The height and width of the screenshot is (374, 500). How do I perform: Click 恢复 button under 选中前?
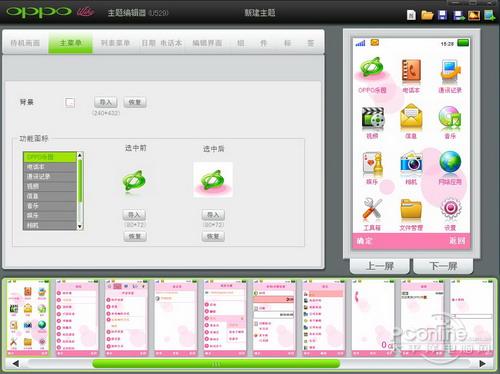pyautogui.click(x=135, y=236)
